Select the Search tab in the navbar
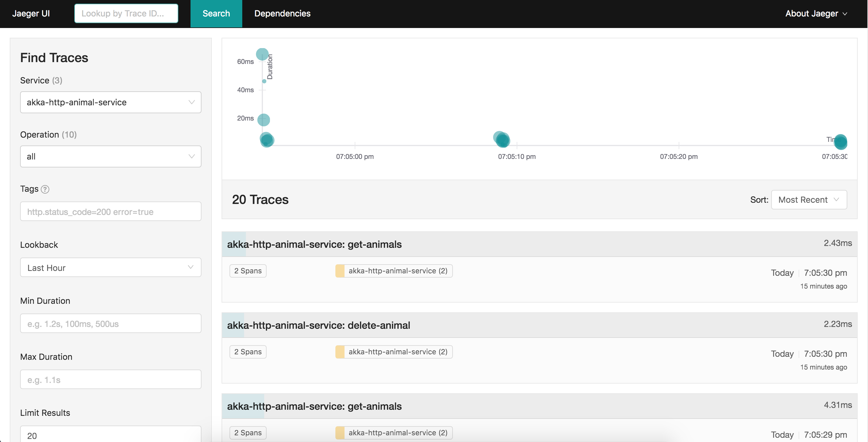 [216, 13]
